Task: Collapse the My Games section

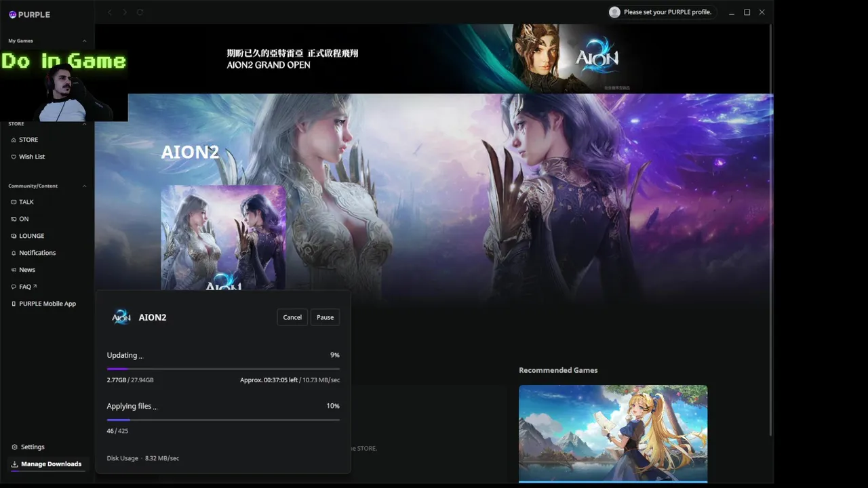Action: click(x=85, y=41)
